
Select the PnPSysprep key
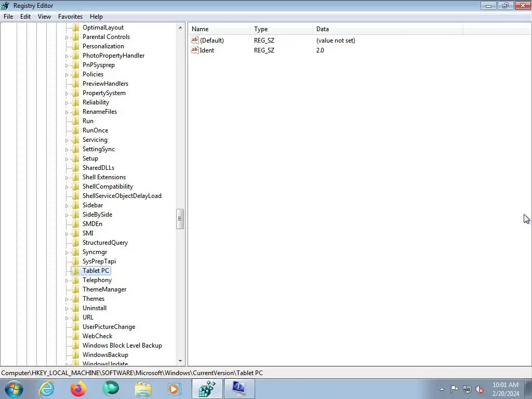pyautogui.click(x=98, y=65)
